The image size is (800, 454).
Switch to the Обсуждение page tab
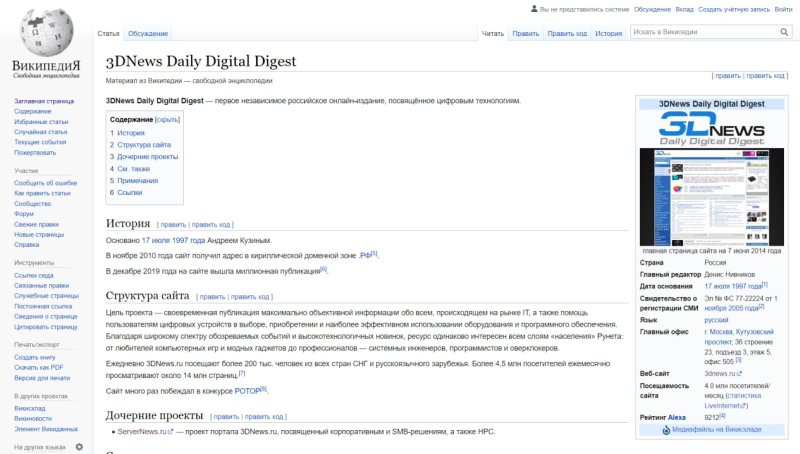(x=148, y=34)
